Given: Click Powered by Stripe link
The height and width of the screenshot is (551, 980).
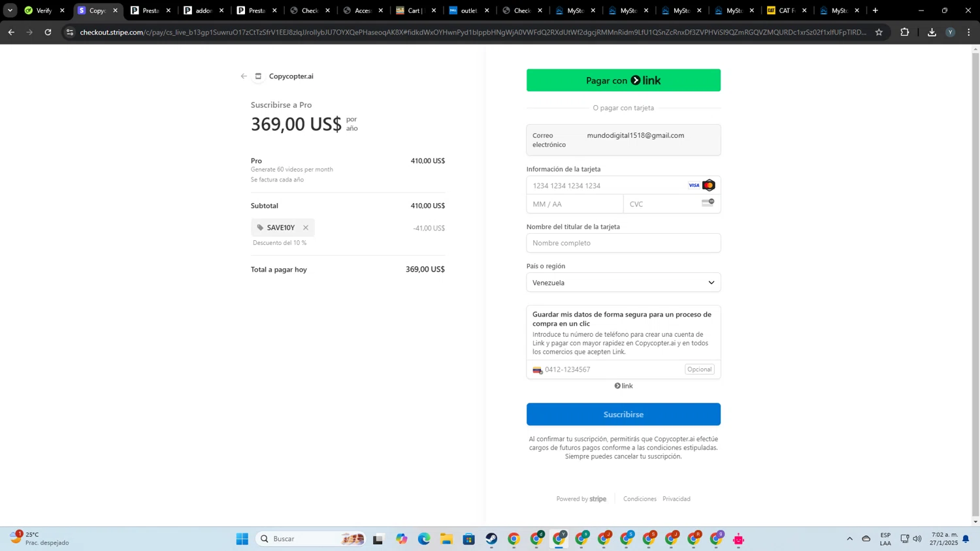Looking at the screenshot, I should point(581,499).
